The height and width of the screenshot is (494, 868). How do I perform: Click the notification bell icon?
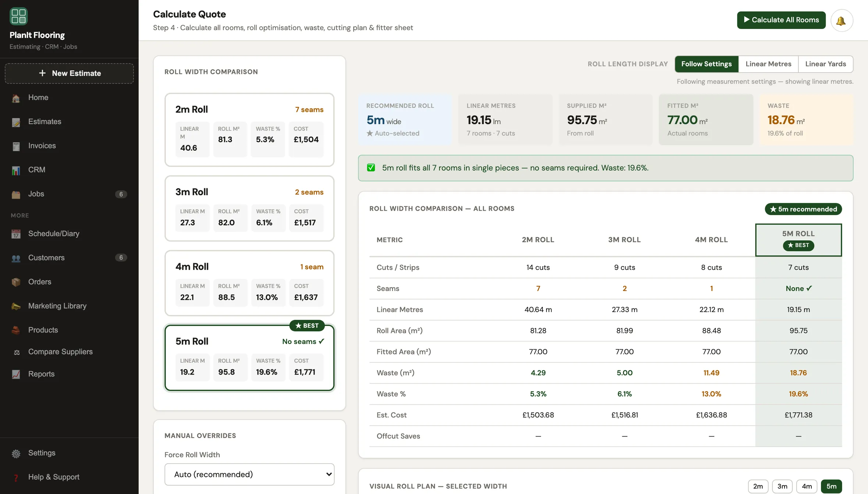point(842,21)
